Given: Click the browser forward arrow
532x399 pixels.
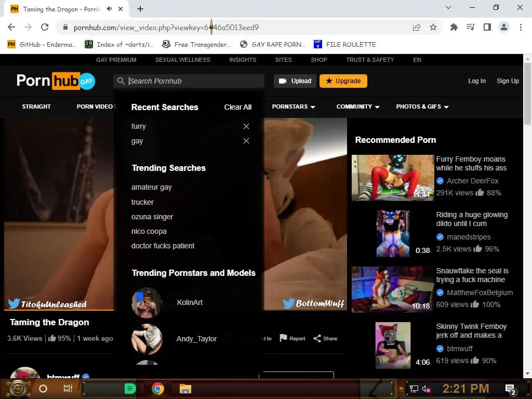Looking at the screenshot, I should pos(28,27).
